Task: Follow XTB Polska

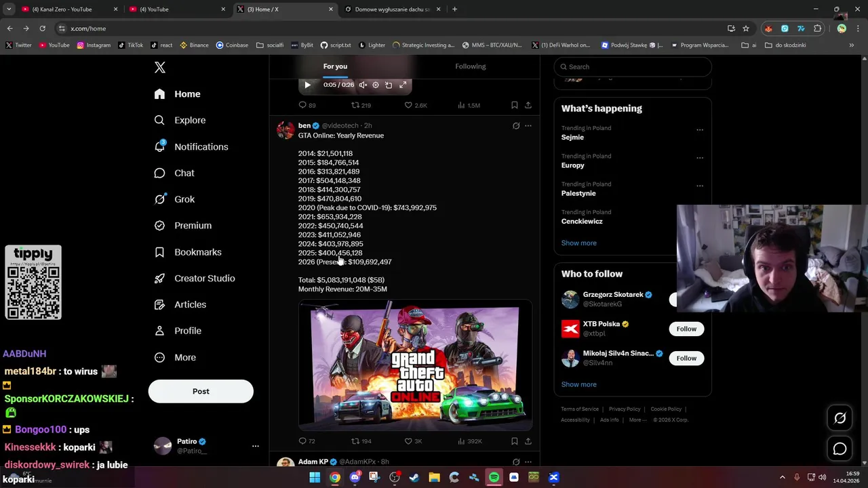Action: point(686,329)
